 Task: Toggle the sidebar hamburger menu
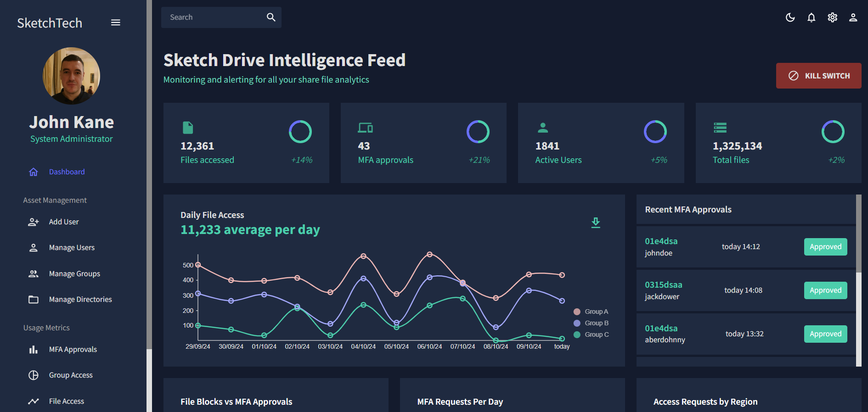tap(116, 22)
